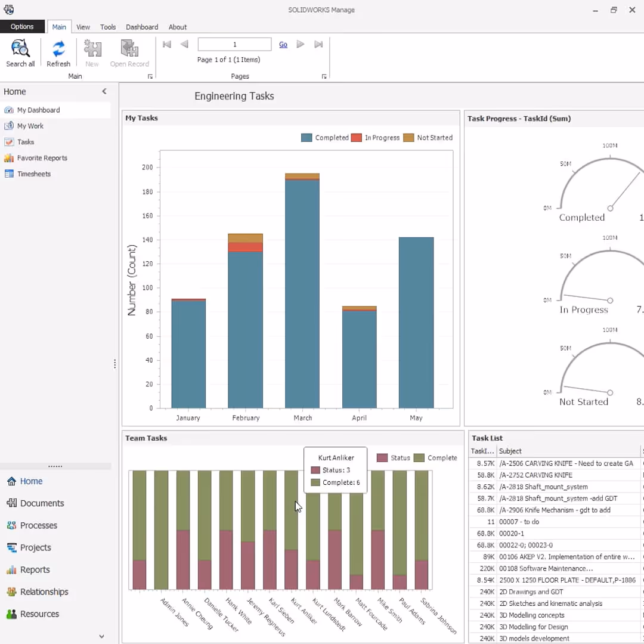Toggle Status legend in Team Tasks
644x644 pixels.
382,457
